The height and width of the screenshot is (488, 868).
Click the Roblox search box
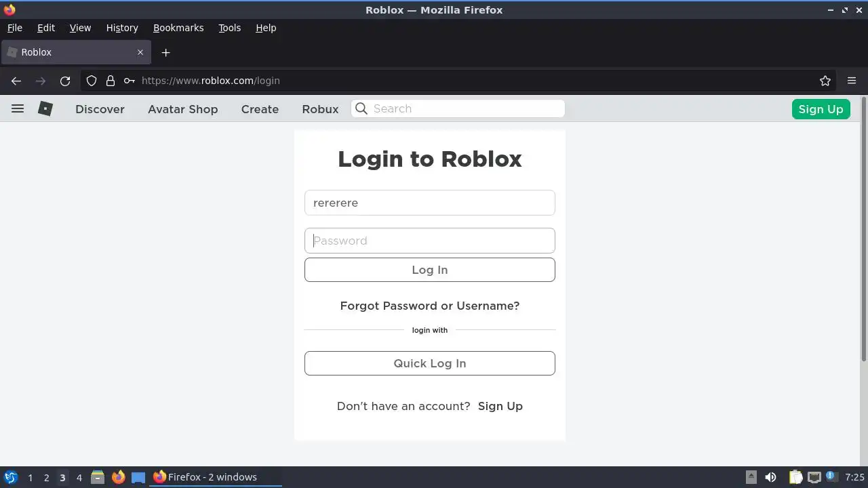[458, 108]
